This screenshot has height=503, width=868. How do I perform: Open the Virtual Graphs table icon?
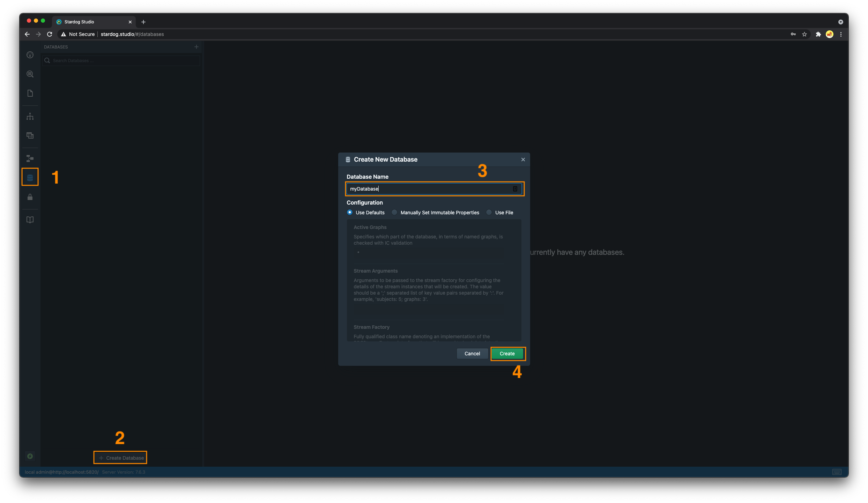(30, 135)
